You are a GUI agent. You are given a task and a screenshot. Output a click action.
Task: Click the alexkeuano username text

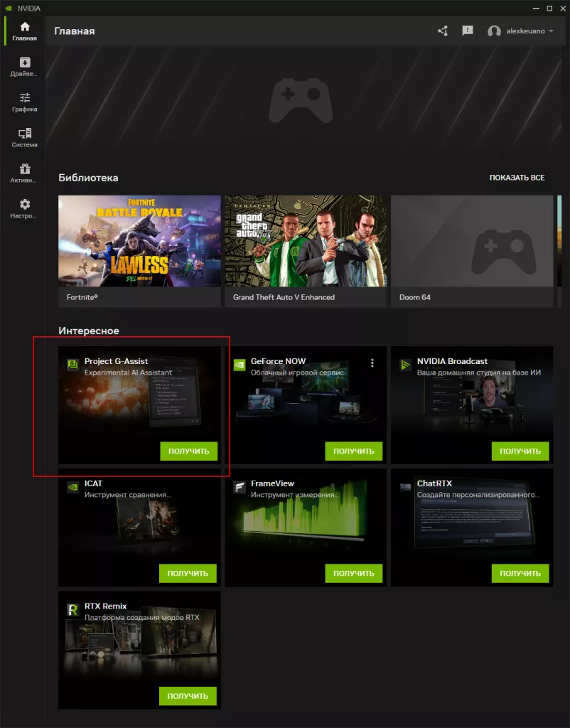click(525, 31)
